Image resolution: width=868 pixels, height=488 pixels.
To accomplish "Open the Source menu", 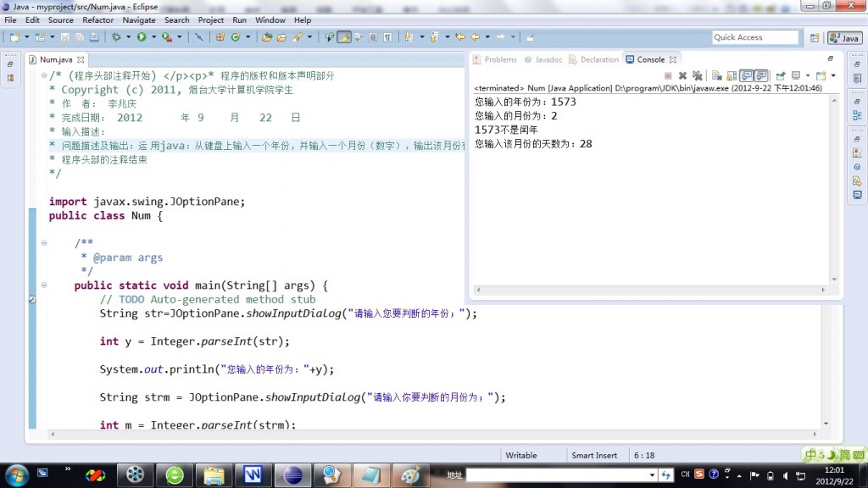I will click(61, 20).
